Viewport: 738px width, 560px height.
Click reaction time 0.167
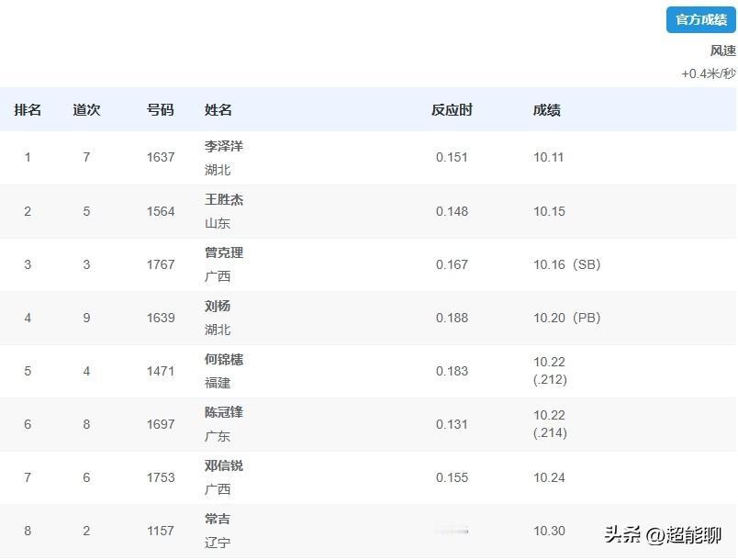coord(452,264)
